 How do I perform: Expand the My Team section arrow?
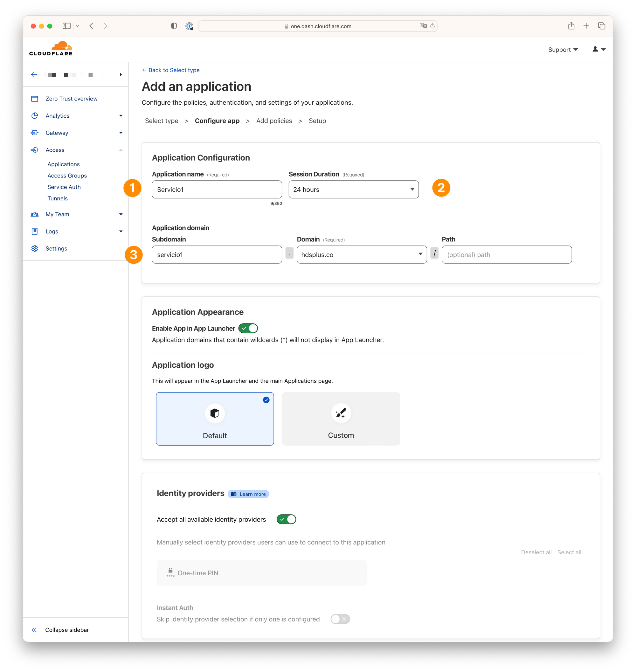point(121,214)
